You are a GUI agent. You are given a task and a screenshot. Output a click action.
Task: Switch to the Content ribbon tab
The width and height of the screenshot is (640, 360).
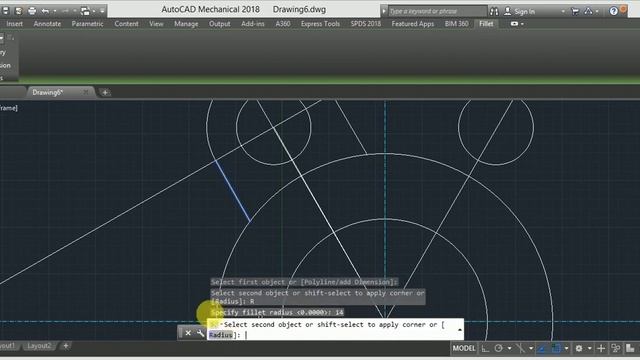pyautogui.click(x=126, y=24)
